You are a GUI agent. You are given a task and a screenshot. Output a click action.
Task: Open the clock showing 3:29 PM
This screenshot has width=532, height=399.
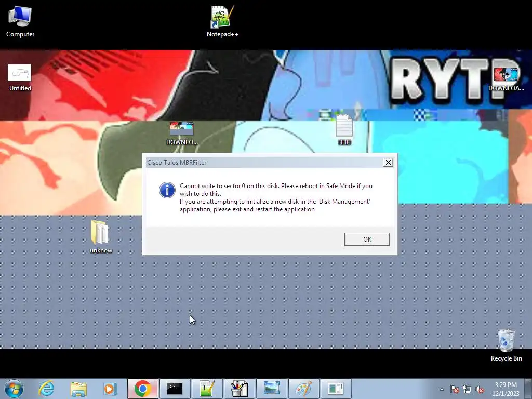click(506, 389)
